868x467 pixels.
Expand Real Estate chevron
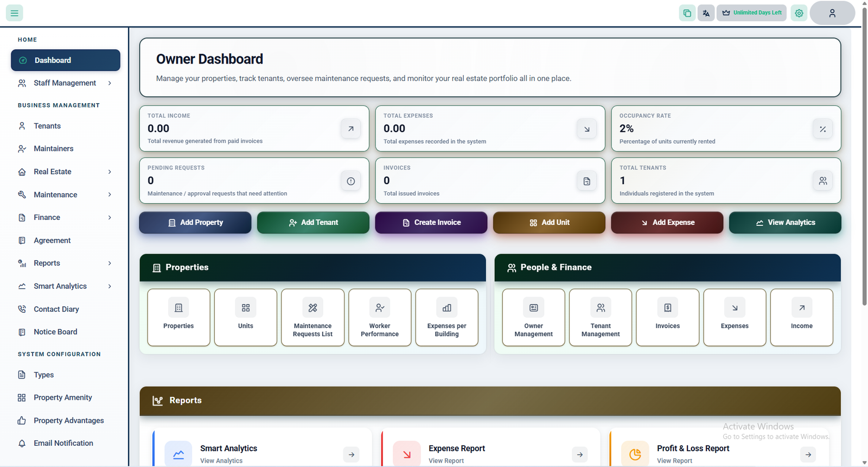pos(110,172)
